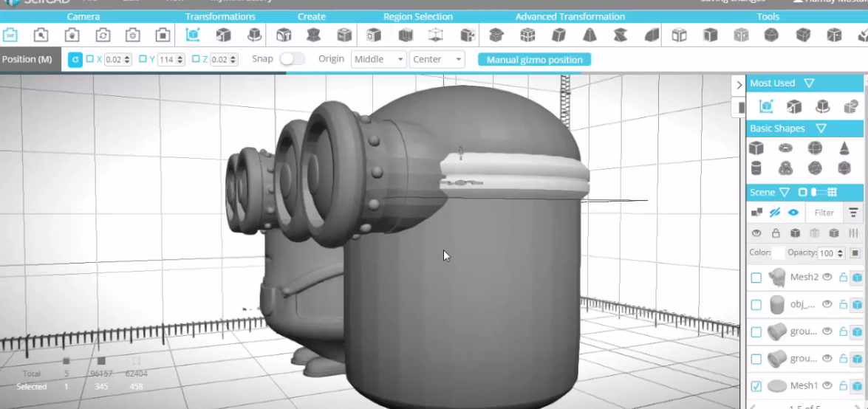
Task: Activate the camera pan hand tool
Action: tap(72, 35)
